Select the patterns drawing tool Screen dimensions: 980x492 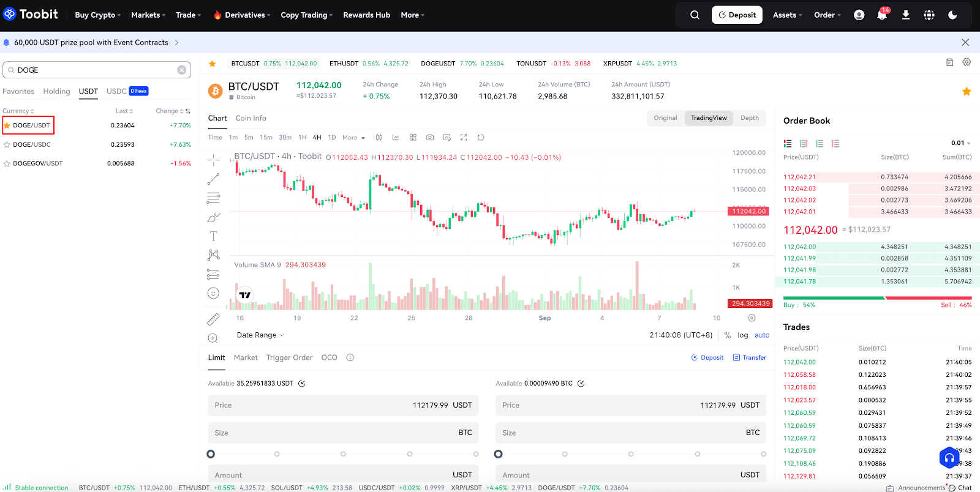coord(213,255)
